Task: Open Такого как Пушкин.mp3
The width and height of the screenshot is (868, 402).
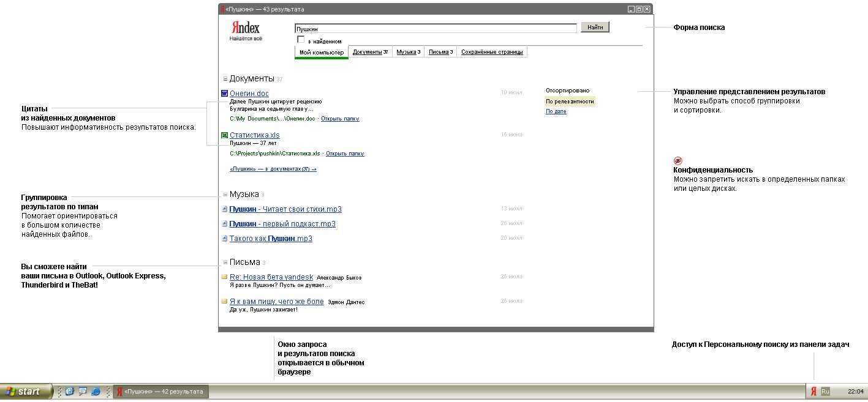Action: tap(271, 239)
